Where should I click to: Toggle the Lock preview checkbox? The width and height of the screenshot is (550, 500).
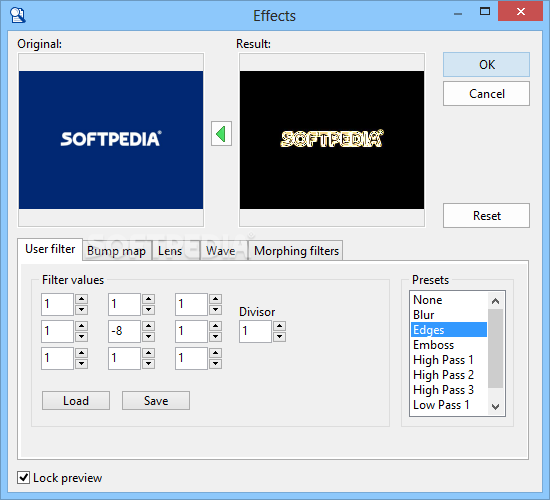pos(24,478)
